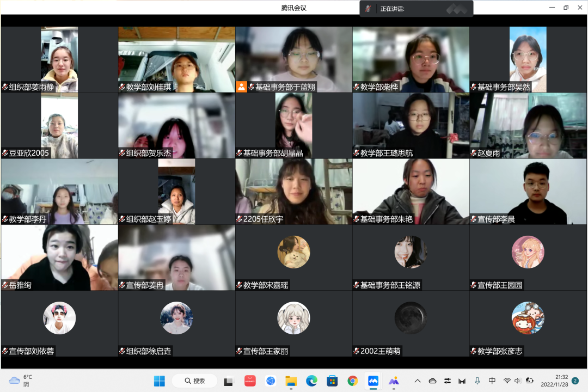
Task: Select the 教学部宋嘉瑶 participant tile
Action: point(293,257)
